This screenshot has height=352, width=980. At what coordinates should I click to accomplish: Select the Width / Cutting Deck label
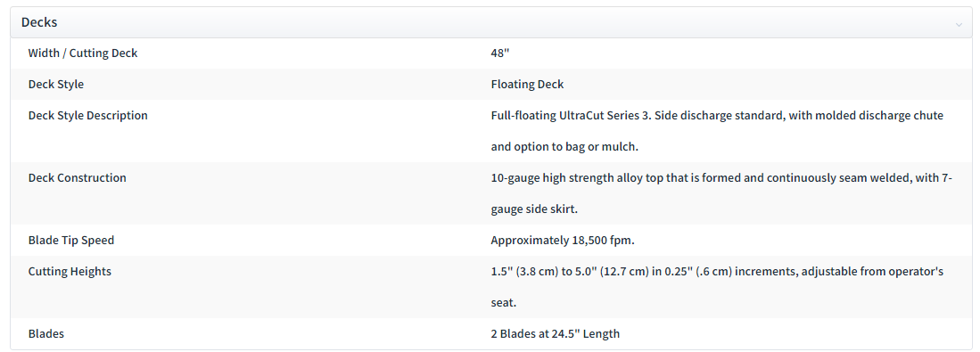pos(83,53)
